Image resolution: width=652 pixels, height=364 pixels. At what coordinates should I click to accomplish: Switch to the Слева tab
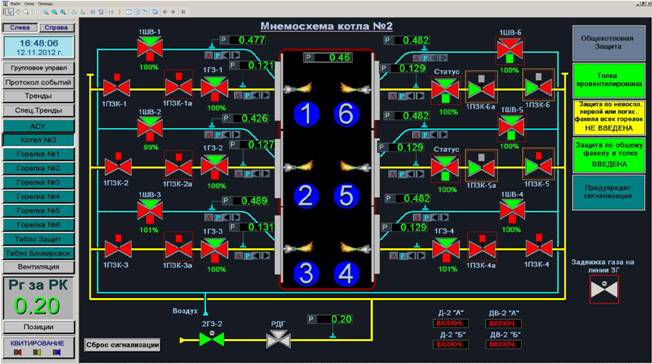click(20, 27)
